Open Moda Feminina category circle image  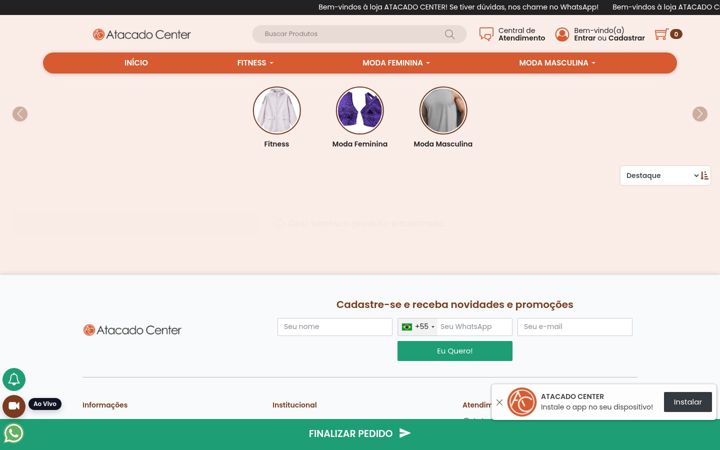click(x=360, y=111)
